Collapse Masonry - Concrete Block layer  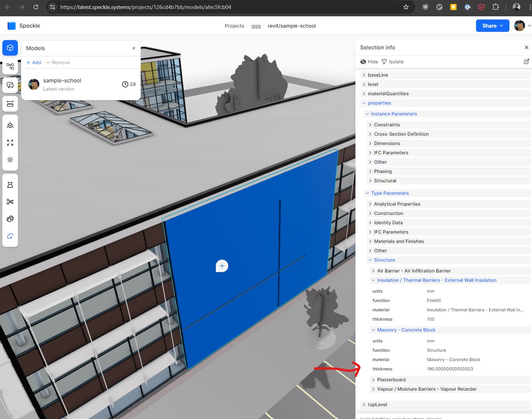tap(450, 330)
